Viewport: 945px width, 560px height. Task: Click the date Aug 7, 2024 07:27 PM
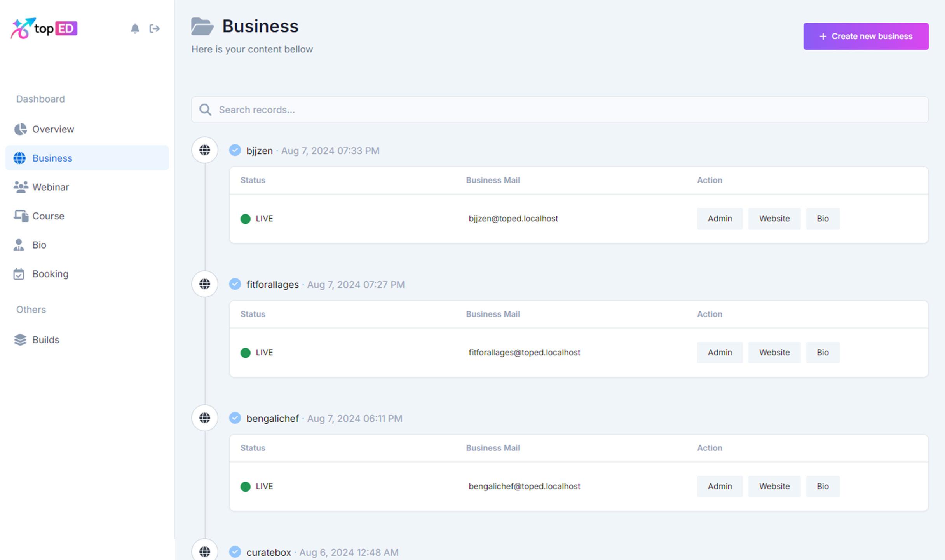click(x=356, y=285)
